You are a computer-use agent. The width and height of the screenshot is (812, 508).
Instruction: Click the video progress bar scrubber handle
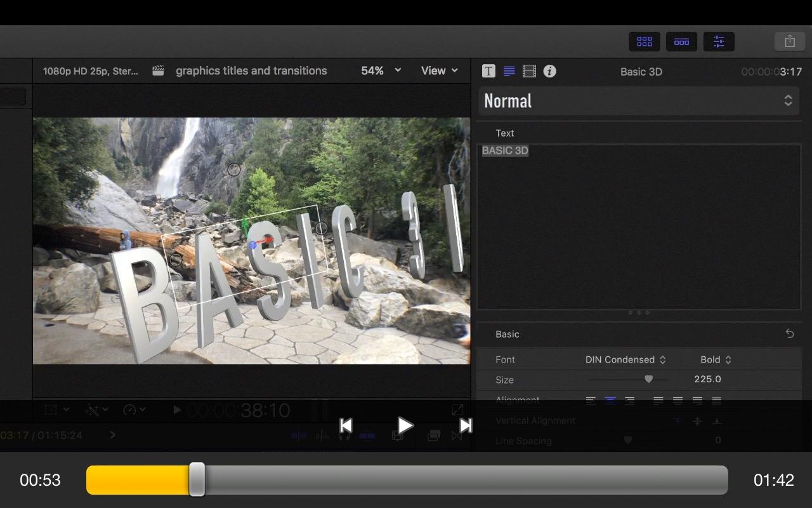pyautogui.click(x=197, y=479)
